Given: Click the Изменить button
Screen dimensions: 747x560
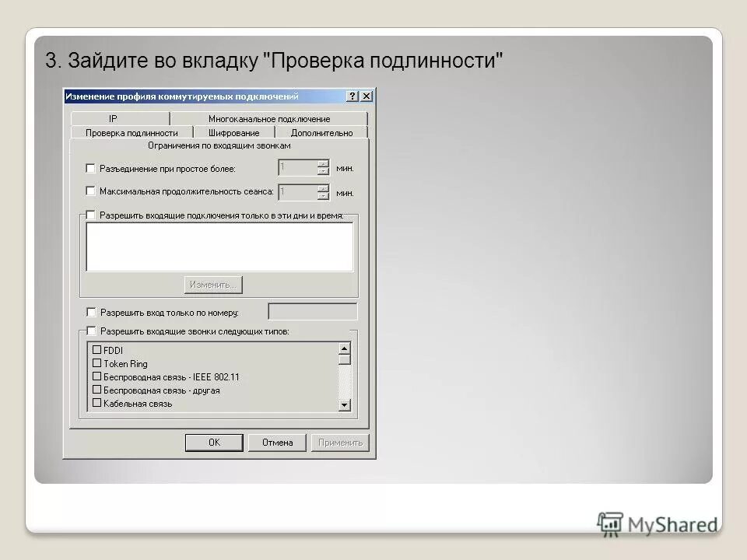Looking at the screenshot, I should tap(214, 284).
